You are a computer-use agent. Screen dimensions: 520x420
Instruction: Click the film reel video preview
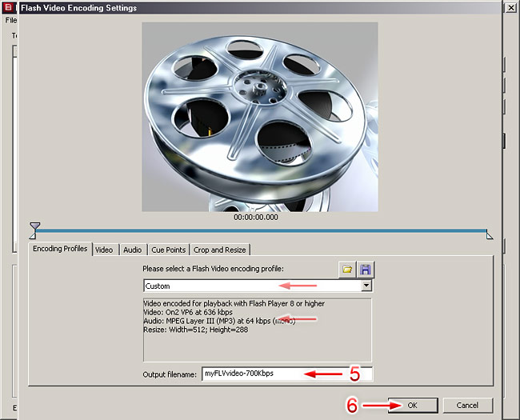click(260, 117)
